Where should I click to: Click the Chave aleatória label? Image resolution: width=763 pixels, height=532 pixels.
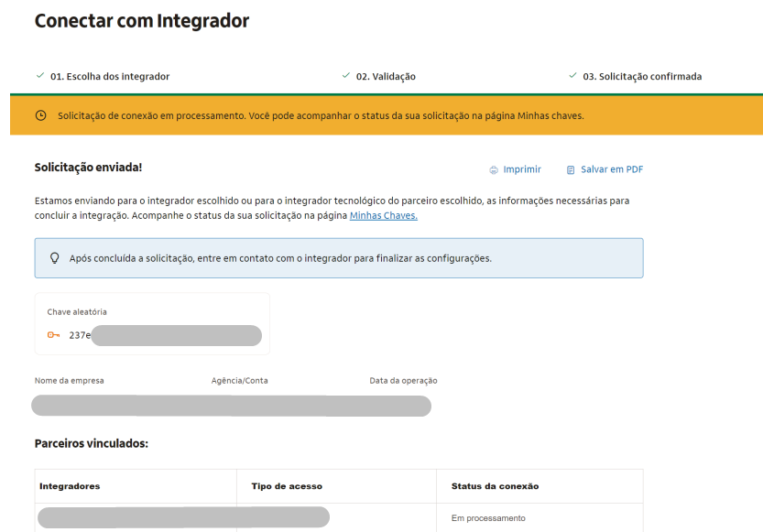click(x=77, y=311)
